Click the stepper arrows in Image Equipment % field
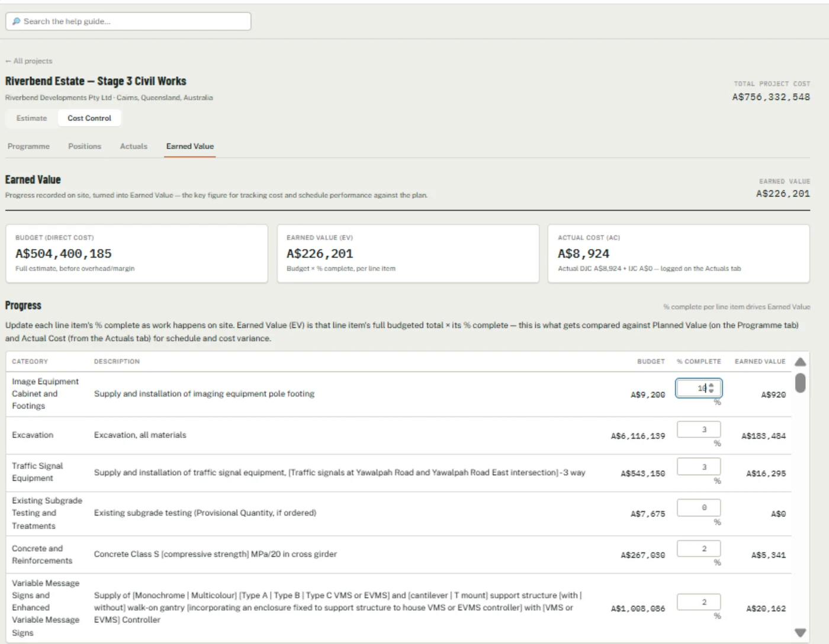 click(711, 388)
